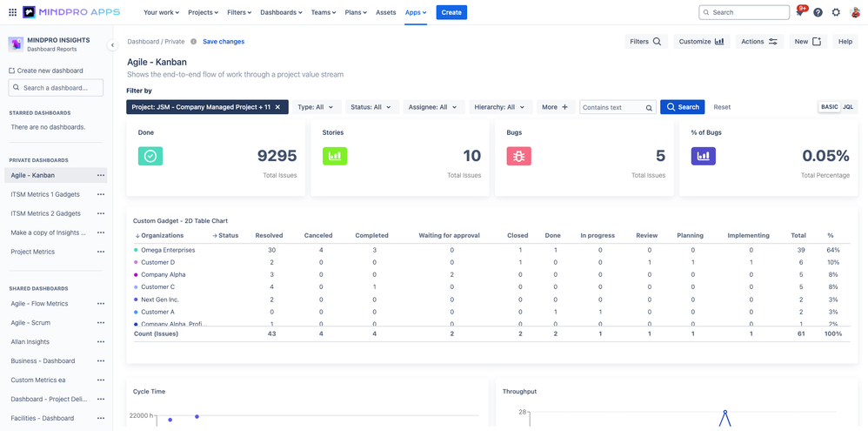This screenshot has height=431, width=868.
Task: Open more options for Custom Metrics ea
Action: (x=100, y=380)
